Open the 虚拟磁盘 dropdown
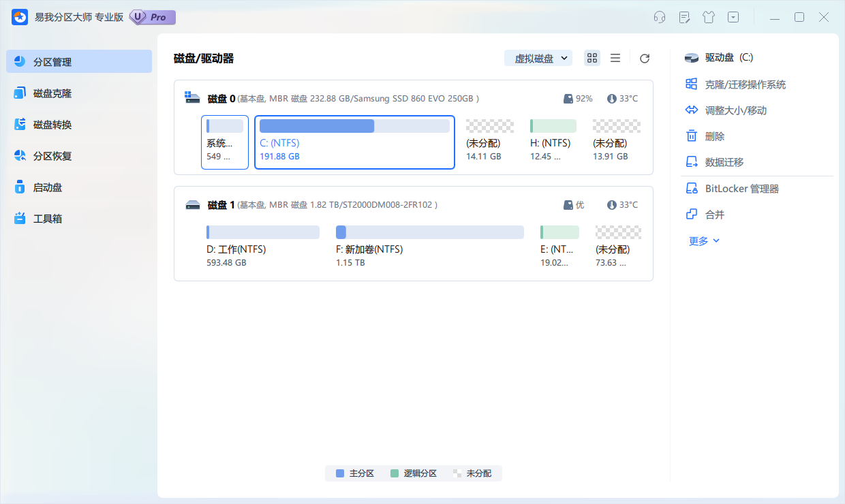Image resolution: width=845 pixels, height=504 pixels. (x=538, y=58)
